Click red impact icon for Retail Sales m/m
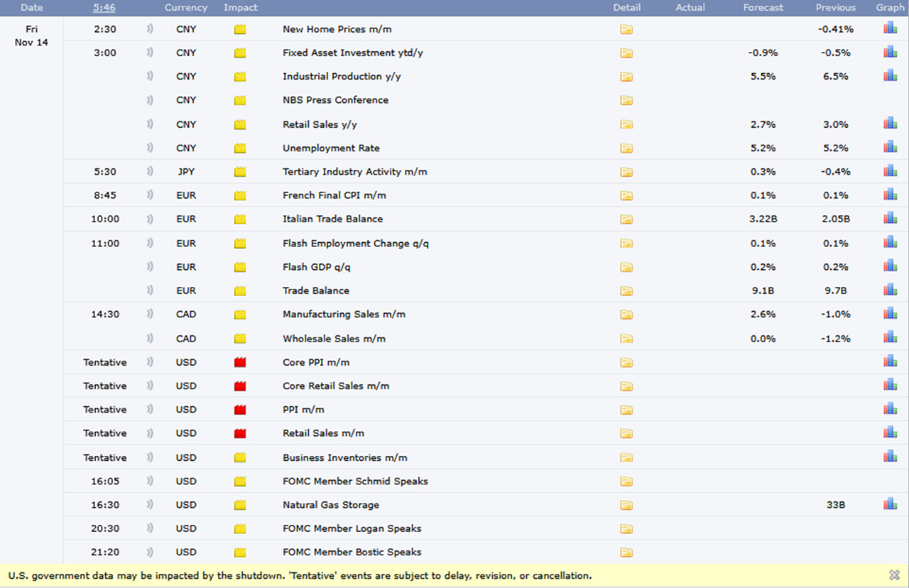The width and height of the screenshot is (909, 588). pyautogui.click(x=240, y=433)
